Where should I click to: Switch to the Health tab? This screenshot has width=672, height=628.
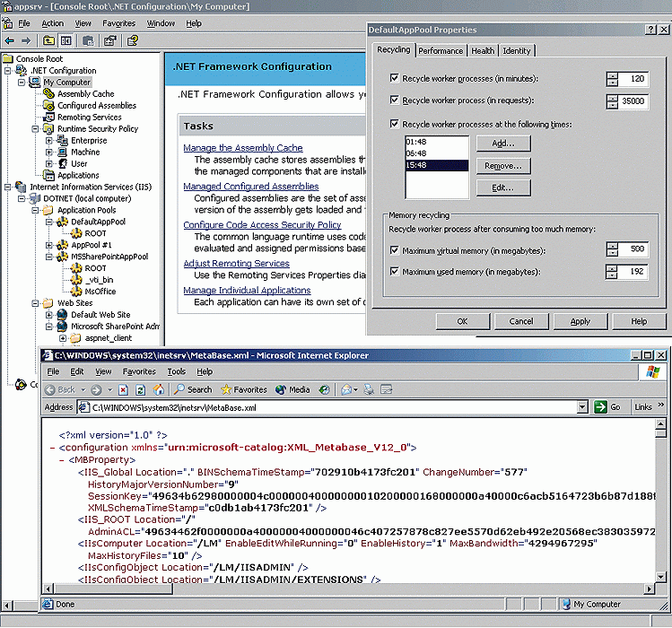[483, 50]
